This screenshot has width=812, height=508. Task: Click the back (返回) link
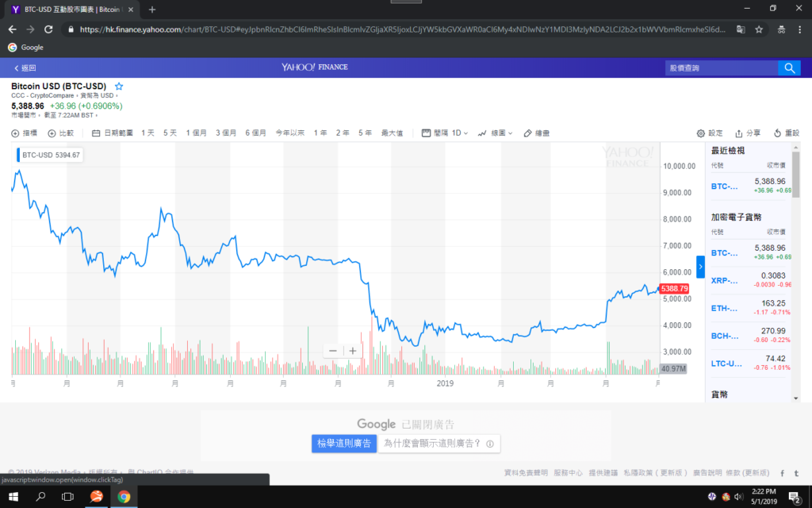[25, 68]
